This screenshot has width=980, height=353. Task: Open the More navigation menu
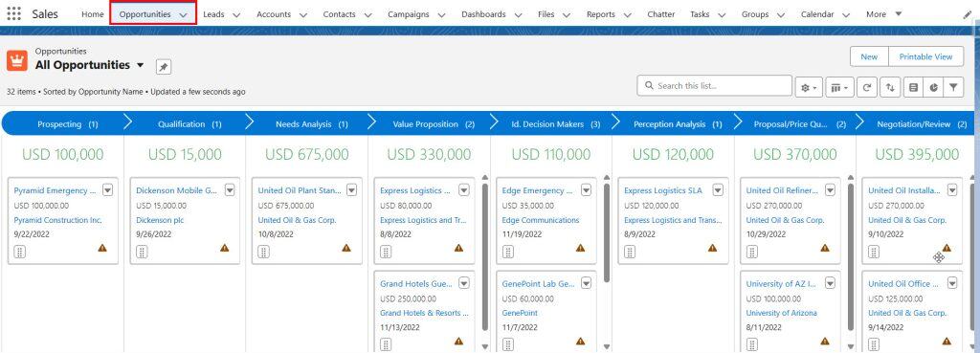(x=883, y=14)
